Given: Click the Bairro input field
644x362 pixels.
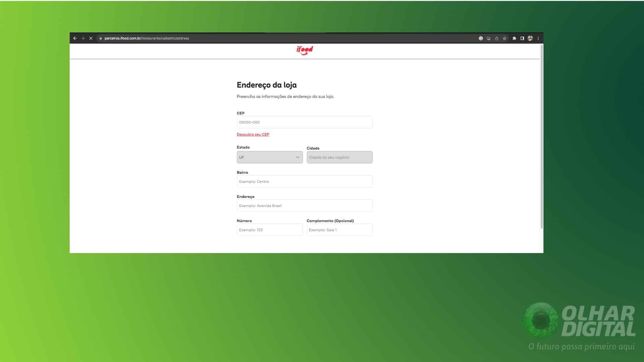Looking at the screenshot, I should (304, 181).
